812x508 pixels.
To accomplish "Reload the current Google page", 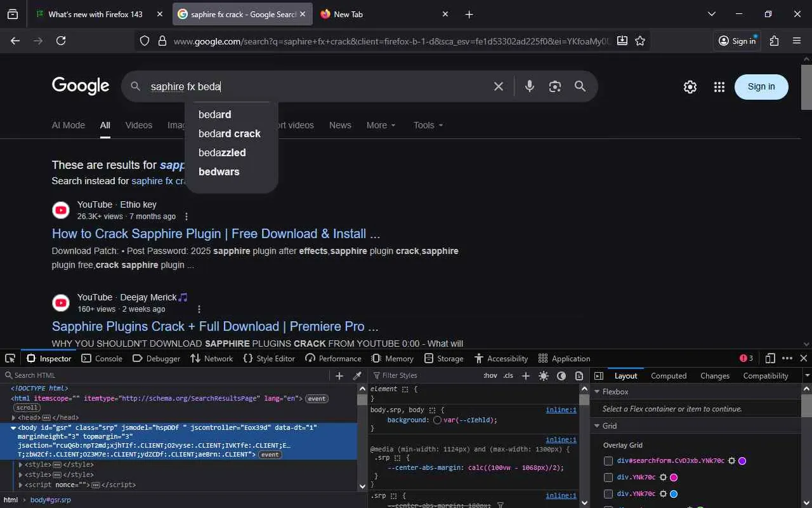I will pyautogui.click(x=61, y=41).
